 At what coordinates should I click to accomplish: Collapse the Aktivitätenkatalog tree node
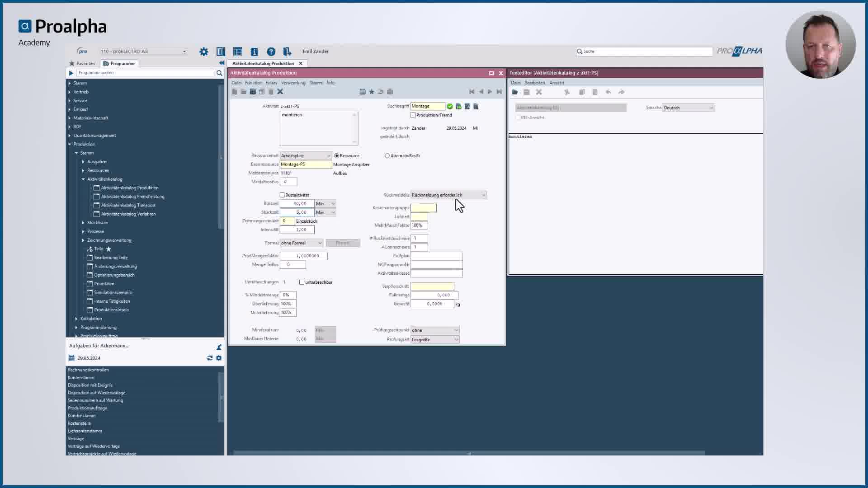click(83, 179)
